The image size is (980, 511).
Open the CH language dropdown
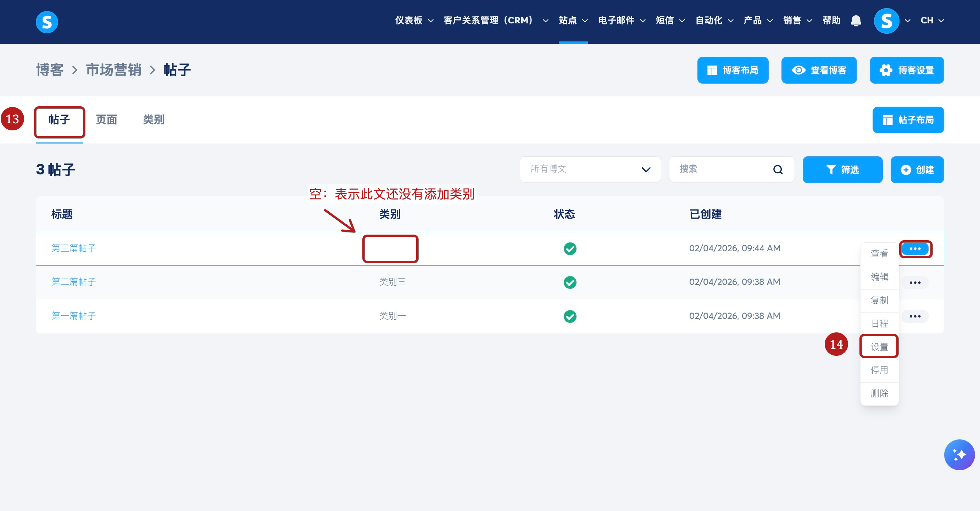(x=932, y=21)
